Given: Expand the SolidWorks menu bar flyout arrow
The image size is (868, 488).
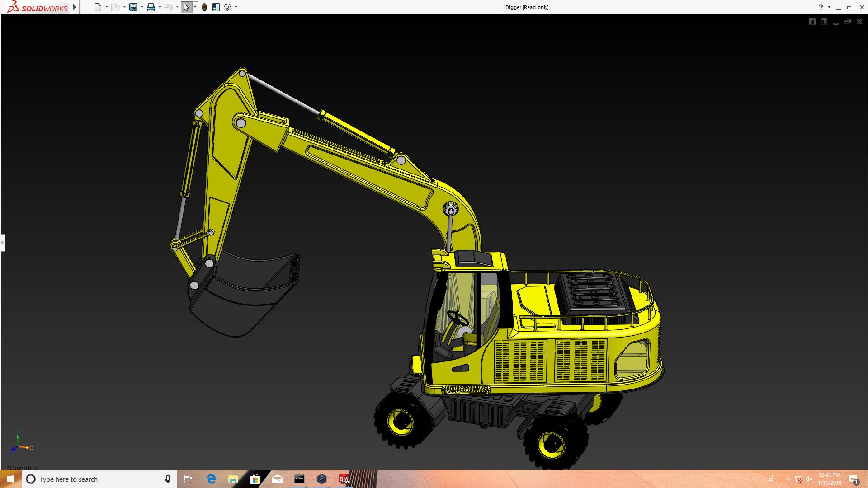Looking at the screenshot, I should 75,7.
